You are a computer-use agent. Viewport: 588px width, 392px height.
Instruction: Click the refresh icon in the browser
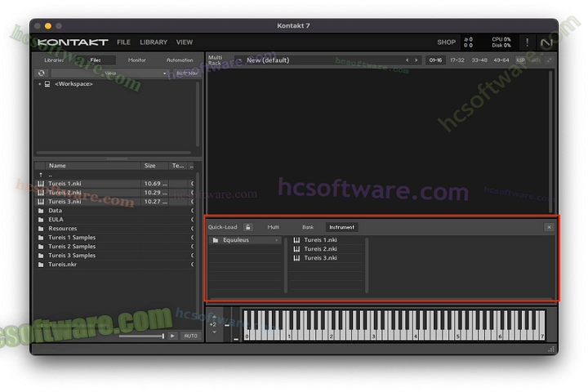pyautogui.click(x=42, y=73)
